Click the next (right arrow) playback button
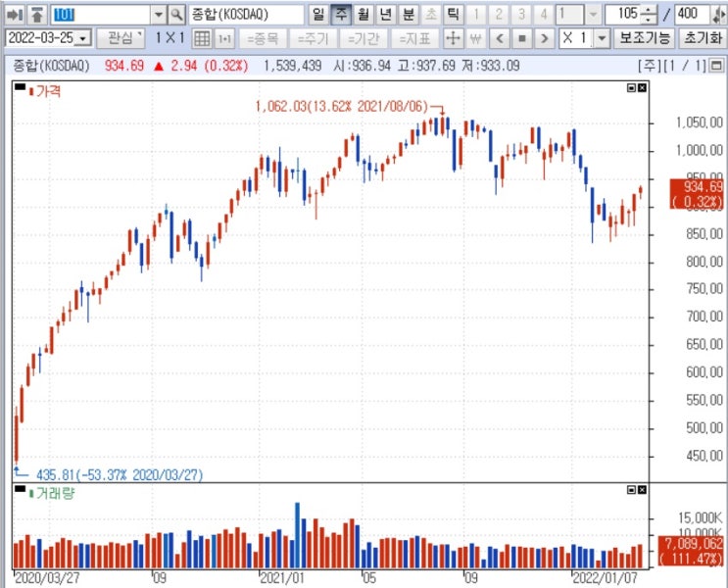The width and height of the screenshot is (728, 588). [544, 38]
